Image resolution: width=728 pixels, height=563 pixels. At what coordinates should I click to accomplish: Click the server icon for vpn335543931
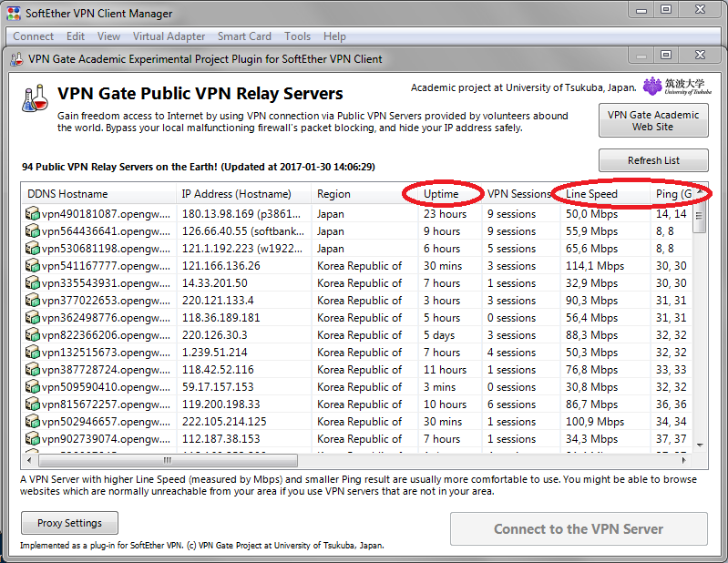[x=33, y=282]
